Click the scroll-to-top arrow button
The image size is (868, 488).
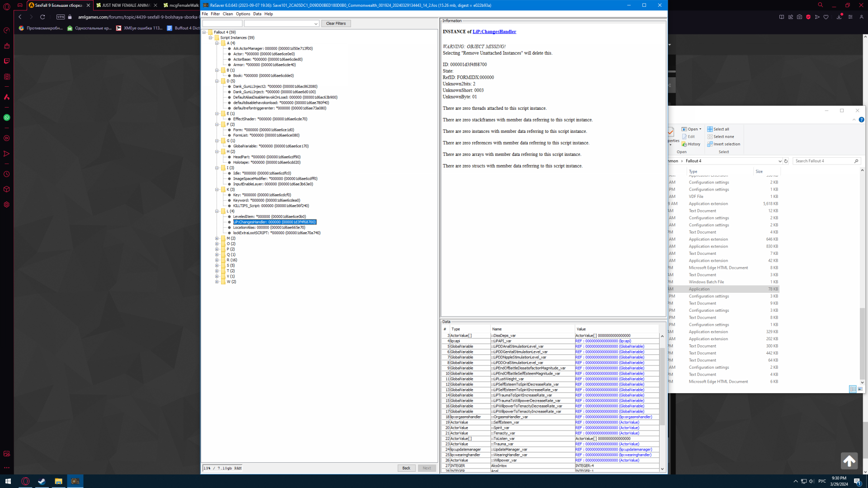[849, 461]
